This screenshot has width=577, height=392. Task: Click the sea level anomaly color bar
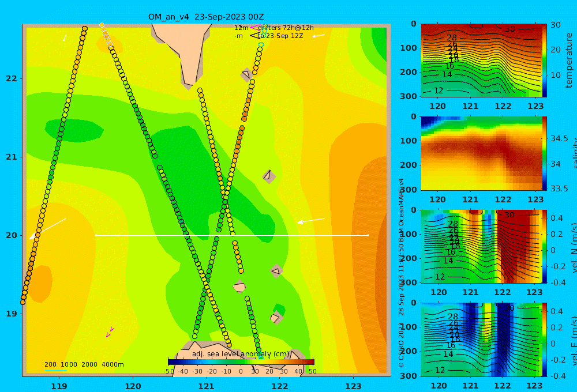(x=241, y=362)
